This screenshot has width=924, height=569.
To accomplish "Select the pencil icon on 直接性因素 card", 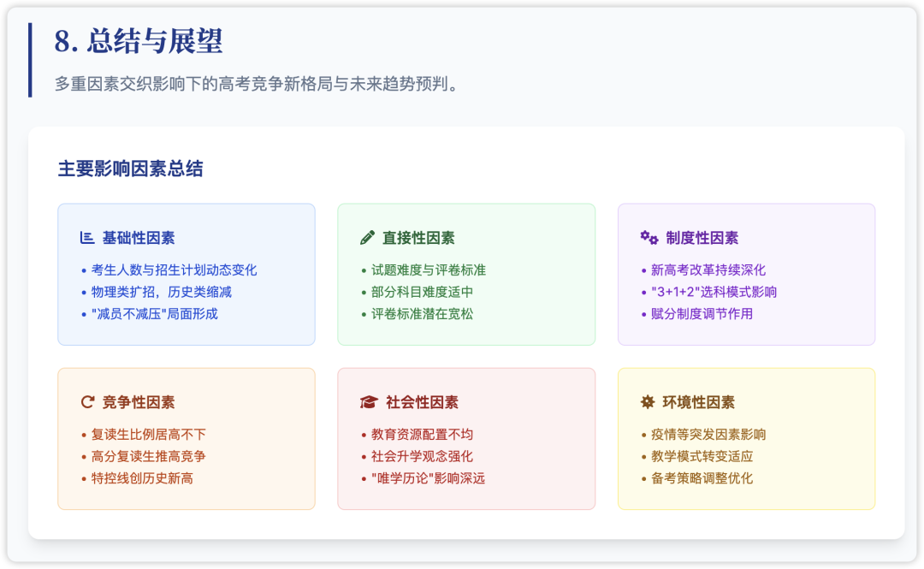I will (x=368, y=238).
